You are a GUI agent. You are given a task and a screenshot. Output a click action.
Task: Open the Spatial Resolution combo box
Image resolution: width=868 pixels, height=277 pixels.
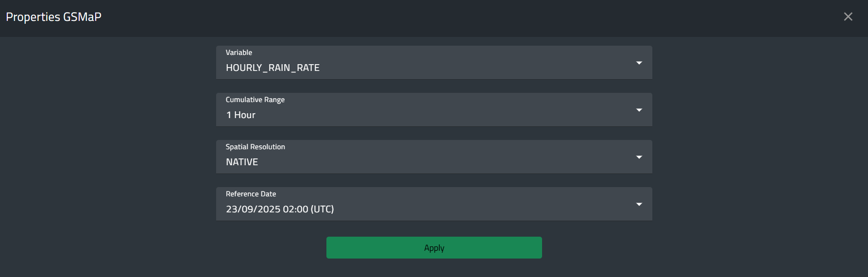click(434, 157)
